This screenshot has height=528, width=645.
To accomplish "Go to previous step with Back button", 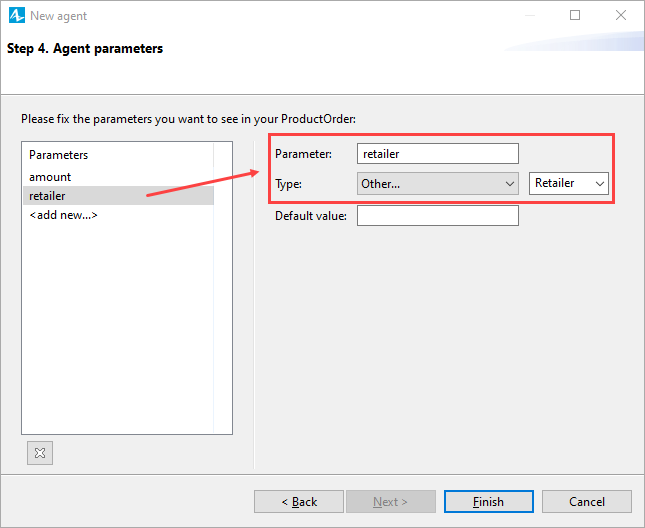I will 299,501.
